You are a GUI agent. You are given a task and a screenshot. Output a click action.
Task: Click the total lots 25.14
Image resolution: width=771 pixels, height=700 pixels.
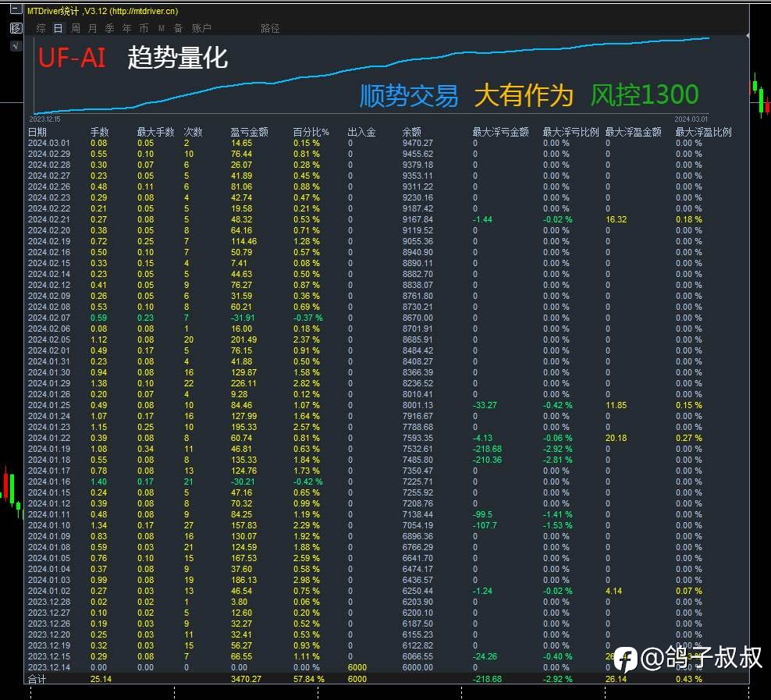pos(101,679)
